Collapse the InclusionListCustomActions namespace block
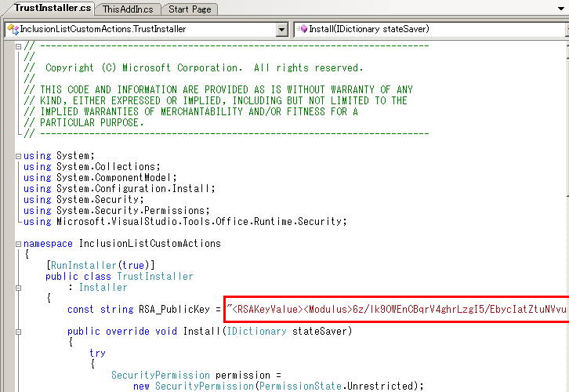 tap(19, 244)
